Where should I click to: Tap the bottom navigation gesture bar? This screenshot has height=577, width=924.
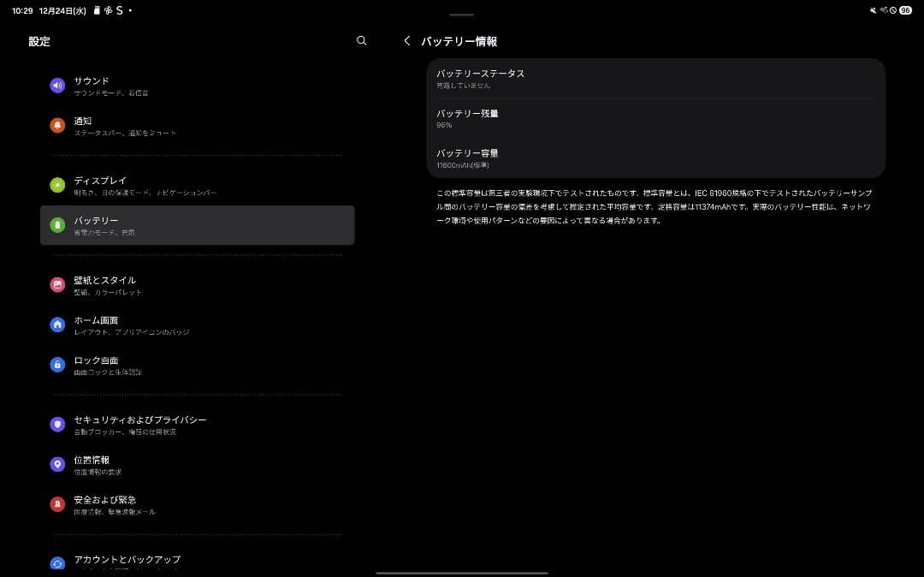462,572
